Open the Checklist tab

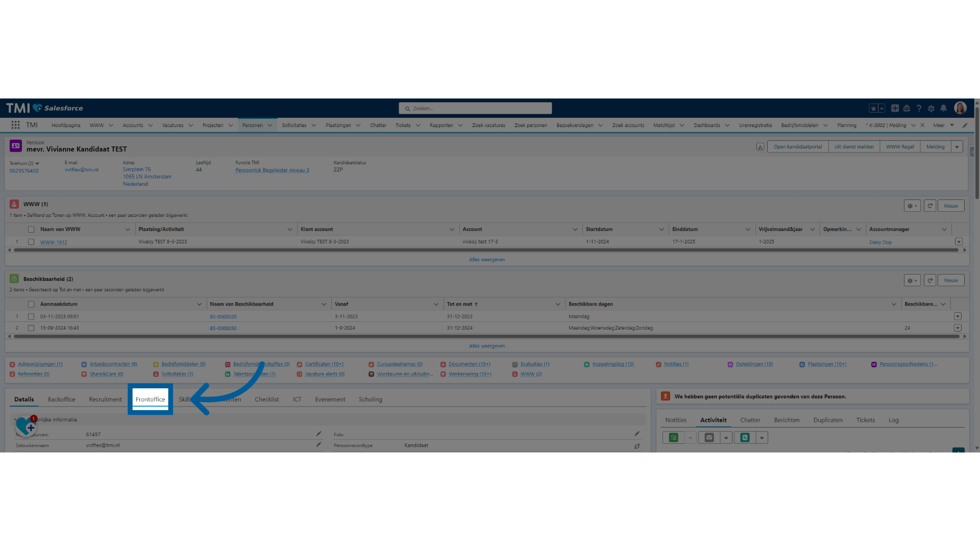tap(266, 399)
